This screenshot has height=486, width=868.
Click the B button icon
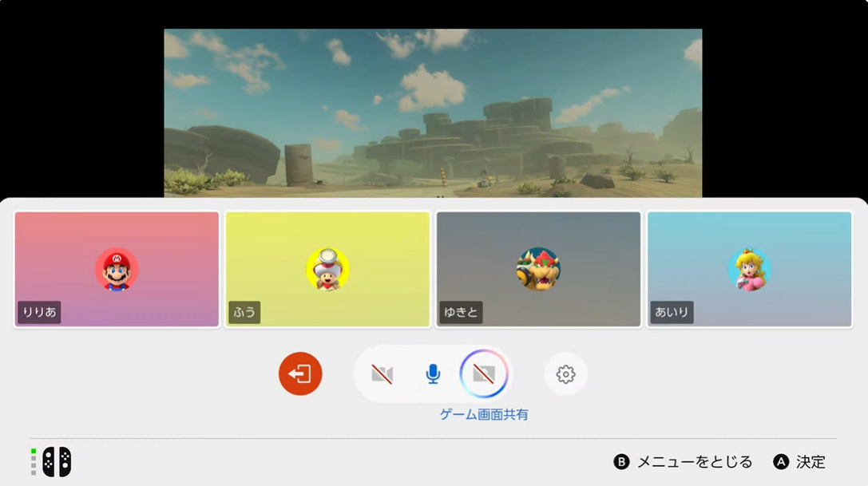click(621, 462)
